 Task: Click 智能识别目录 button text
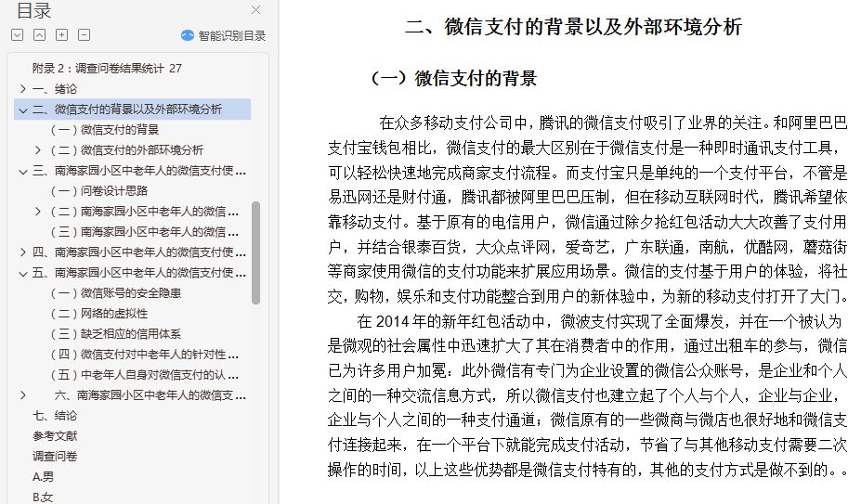click(x=232, y=35)
